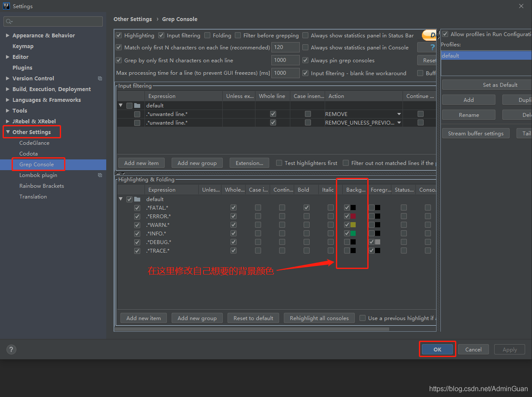Viewport: 532px width, 397px height.
Task: Toggle the Background checkbox in the .*INFO.* row
Action: coord(347,233)
